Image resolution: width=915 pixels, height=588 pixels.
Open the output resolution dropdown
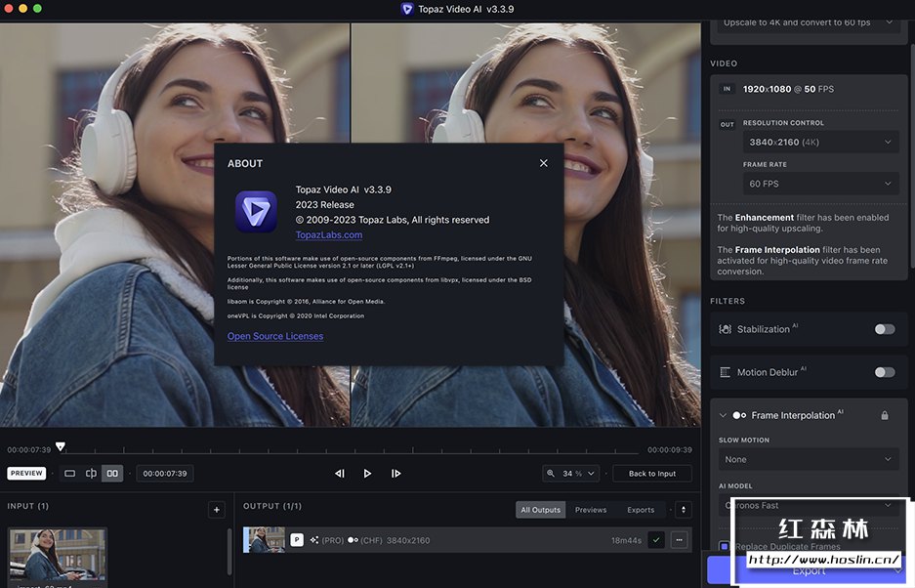click(819, 143)
